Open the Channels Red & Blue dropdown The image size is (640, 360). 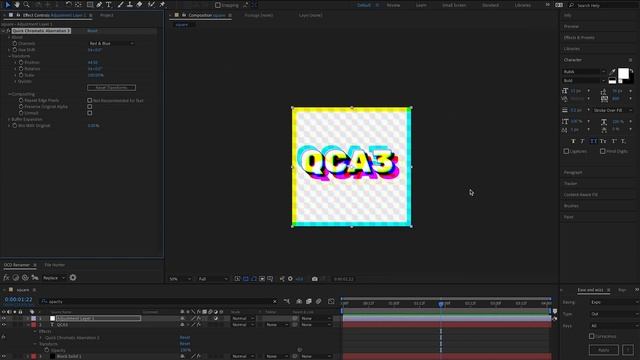(111, 43)
